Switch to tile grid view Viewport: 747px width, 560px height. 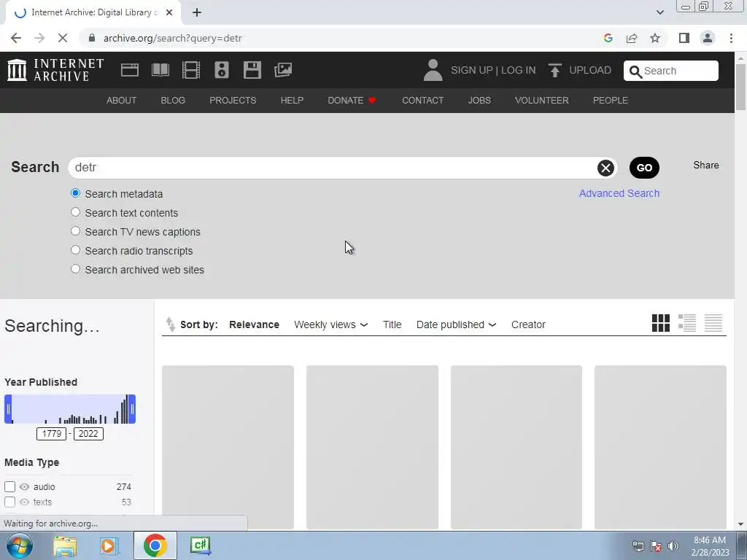point(661,323)
